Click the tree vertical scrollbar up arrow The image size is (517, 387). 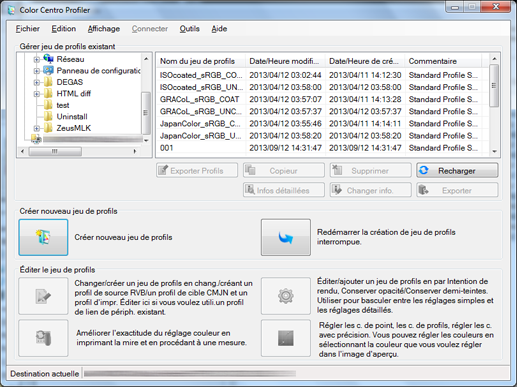146,59
